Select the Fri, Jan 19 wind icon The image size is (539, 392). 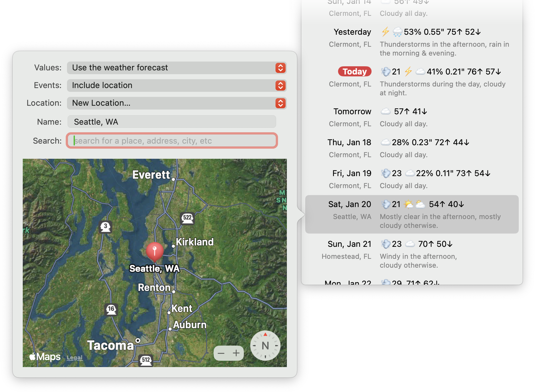pyautogui.click(x=386, y=173)
